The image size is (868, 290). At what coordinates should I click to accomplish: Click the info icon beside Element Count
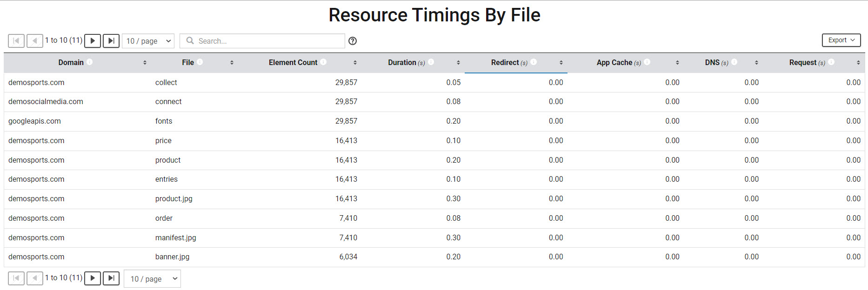coord(323,62)
